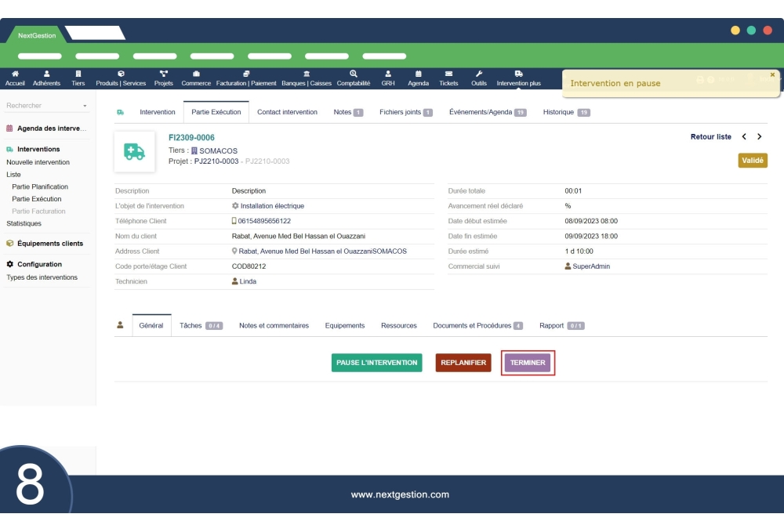Click the Replanifier button
Viewport: 784px width, 532px height.
click(x=463, y=363)
